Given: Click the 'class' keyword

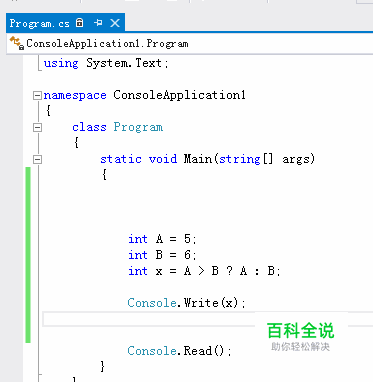Looking at the screenshot, I should point(89,127).
